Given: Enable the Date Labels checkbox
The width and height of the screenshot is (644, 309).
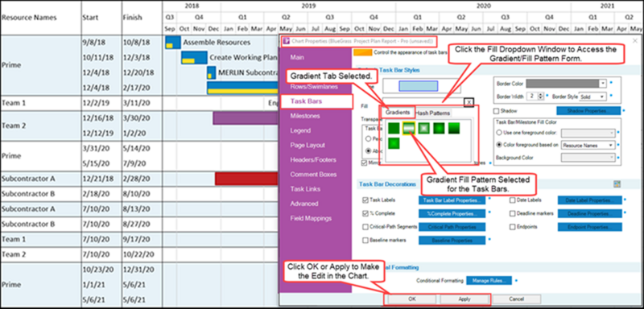Looking at the screenshot, I should (x=513, y=200).
